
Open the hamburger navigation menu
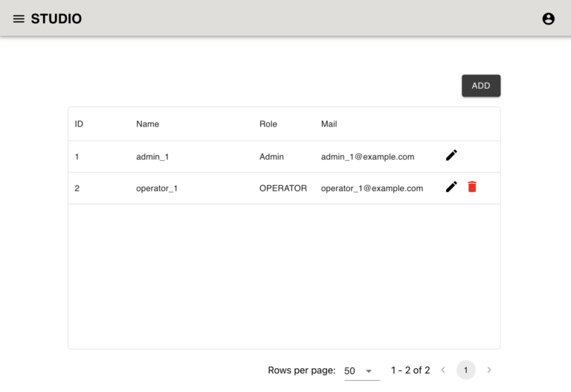pyautogui.click(x=19, y=19)
